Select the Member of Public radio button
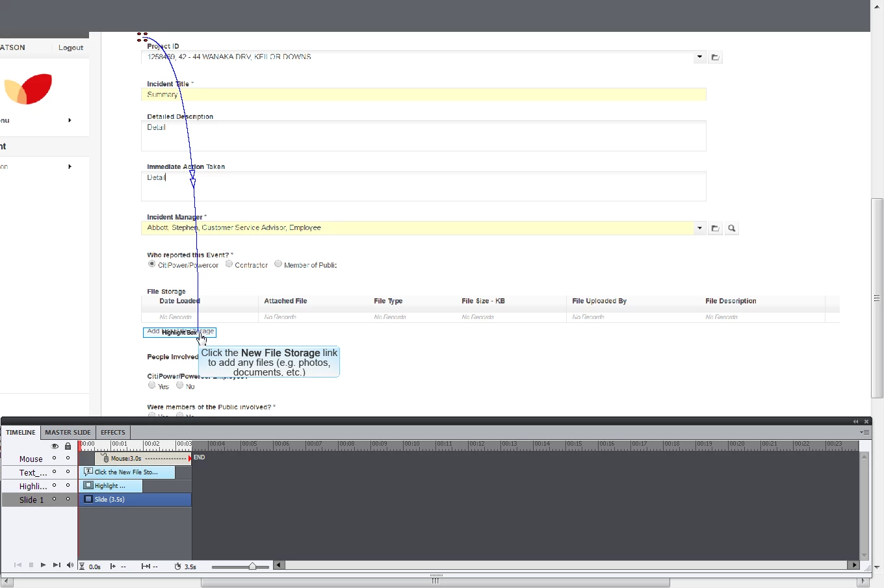This screenshot has width=884, height=588. pos(278,264)
